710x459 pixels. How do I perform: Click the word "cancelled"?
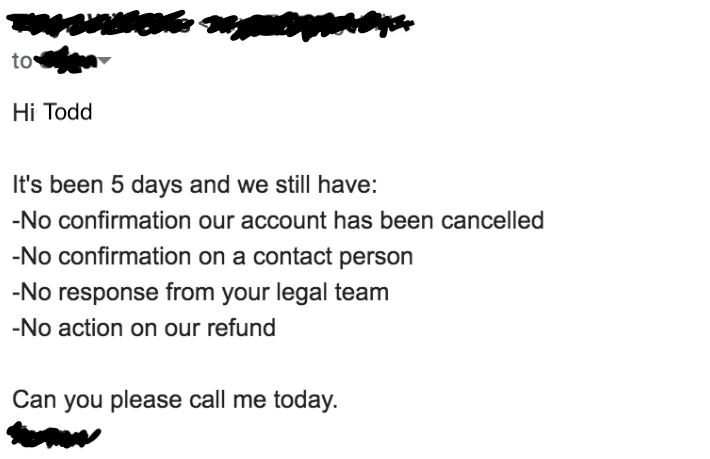(494, 220)
